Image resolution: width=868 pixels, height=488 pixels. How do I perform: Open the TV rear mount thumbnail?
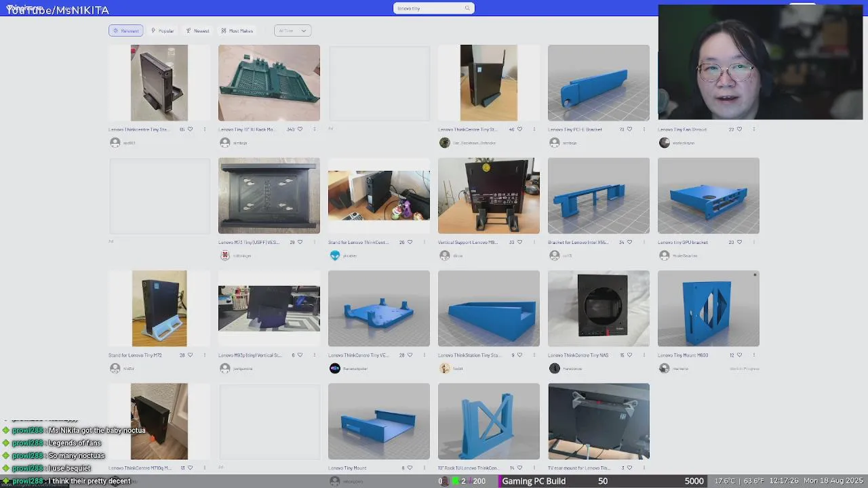coord(599,422)
